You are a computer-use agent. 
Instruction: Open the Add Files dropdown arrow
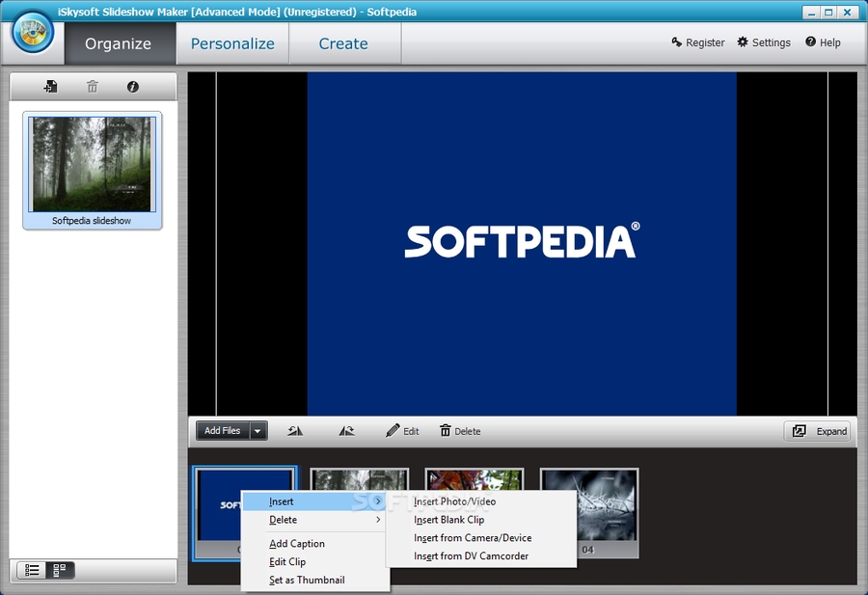pyautogui.click(x=258, y=431)
